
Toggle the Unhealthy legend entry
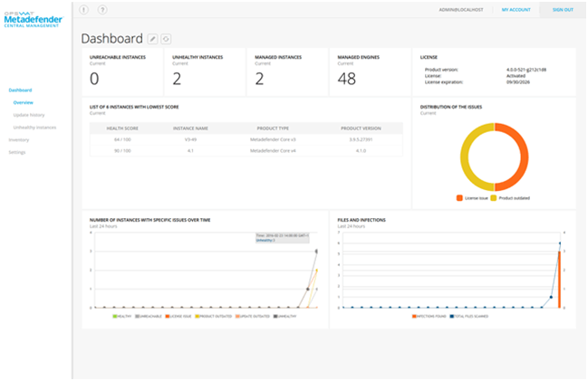coord(285,317)
